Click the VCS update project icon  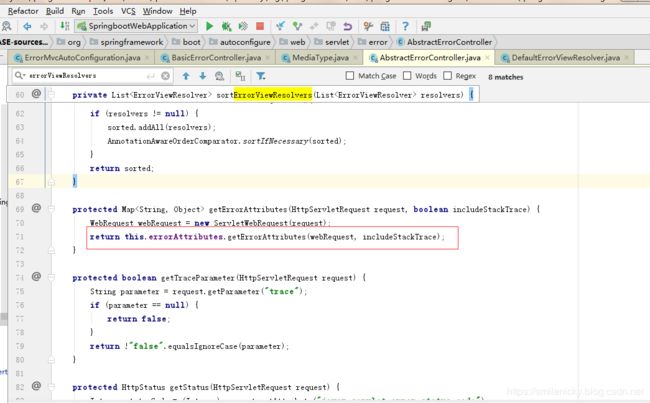(x=280, y=26)
